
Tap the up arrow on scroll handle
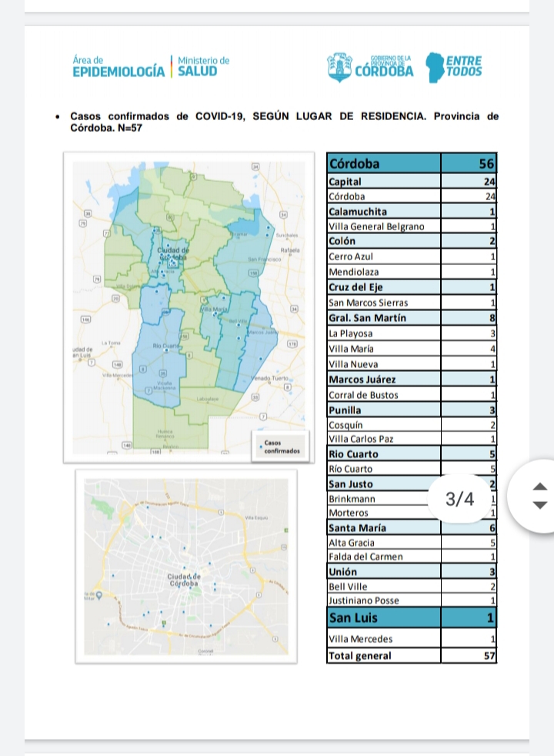point(540,487)
